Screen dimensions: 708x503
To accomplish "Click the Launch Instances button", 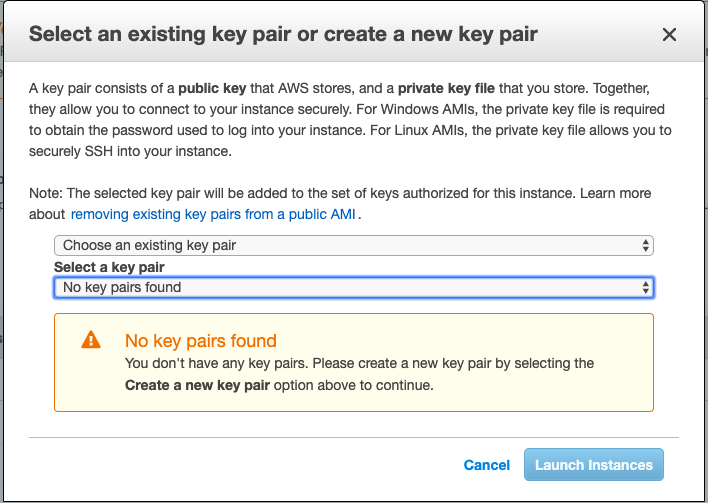I will click(x=594, y=465).
